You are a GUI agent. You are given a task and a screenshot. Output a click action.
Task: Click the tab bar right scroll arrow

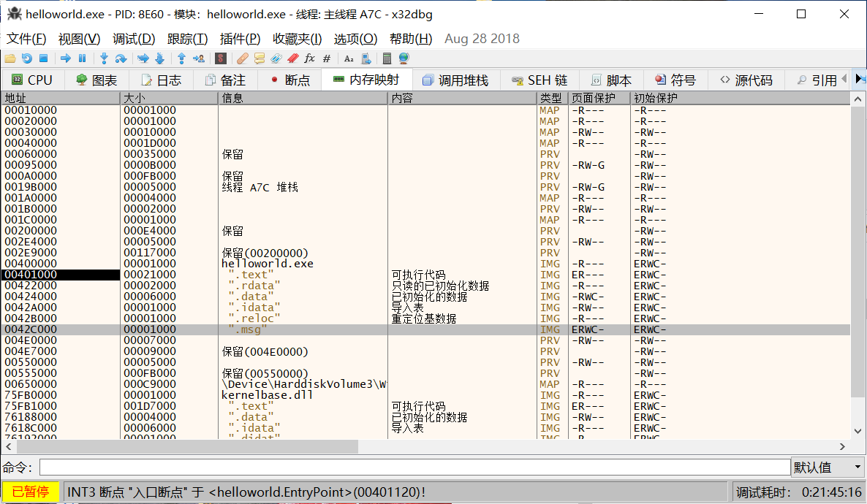(x=860, y=80)
